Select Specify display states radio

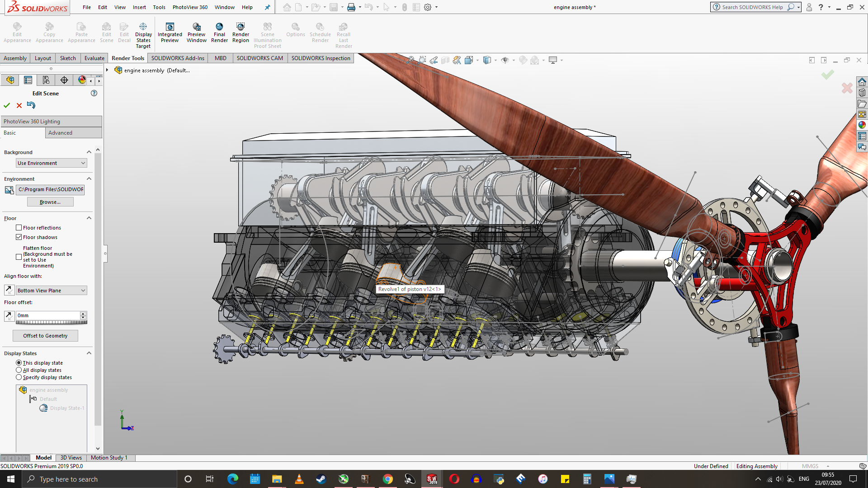click(19, 377)
